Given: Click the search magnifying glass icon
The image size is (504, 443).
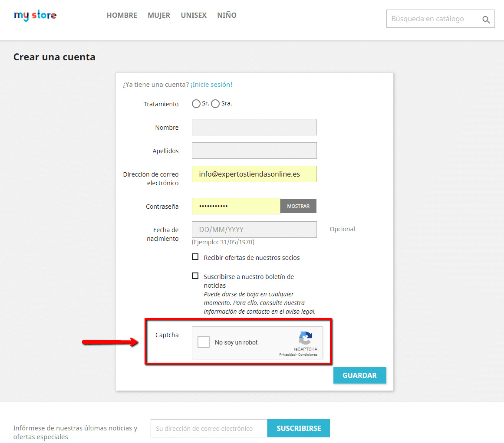Looking at the screenshot, I should coord(486,19).
